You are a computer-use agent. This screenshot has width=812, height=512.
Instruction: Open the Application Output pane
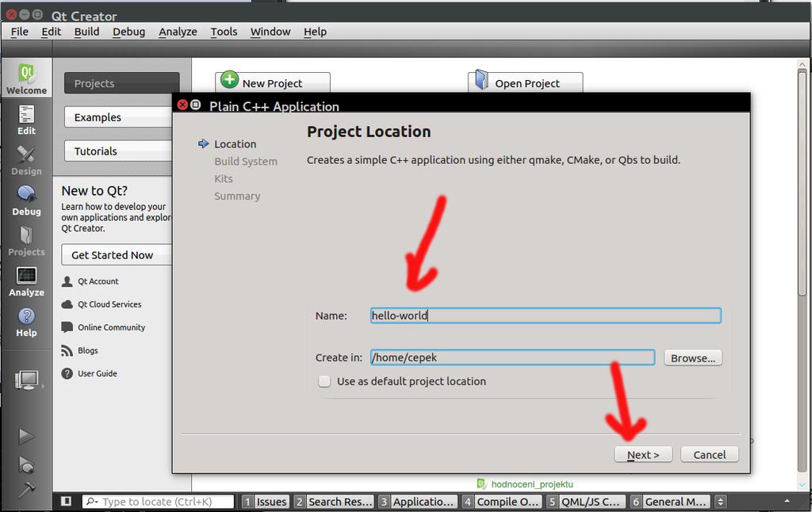417,501
